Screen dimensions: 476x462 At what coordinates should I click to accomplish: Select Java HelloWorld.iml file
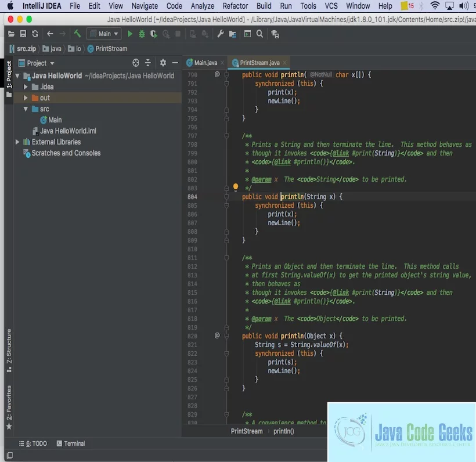(x=64, y=131)
